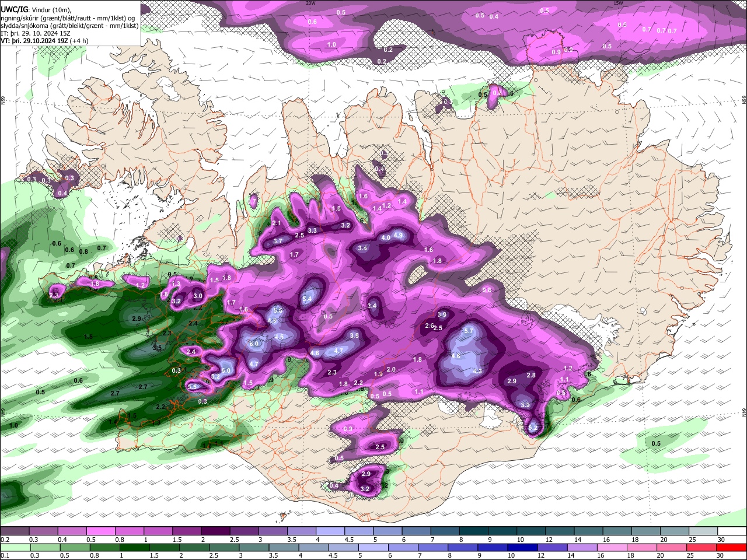Click the 3.5 rain value in the green area
This screenshot has height=560, width=747.
tap(157, 348)
